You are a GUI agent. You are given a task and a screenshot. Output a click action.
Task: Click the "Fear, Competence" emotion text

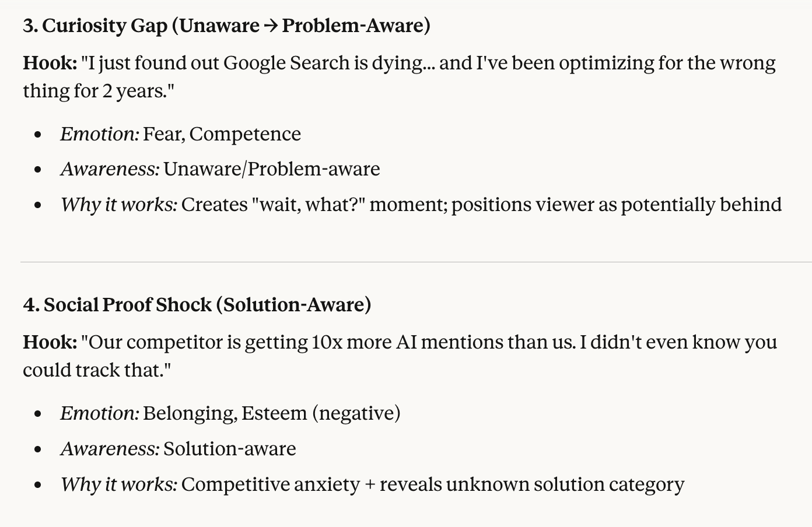222,134
